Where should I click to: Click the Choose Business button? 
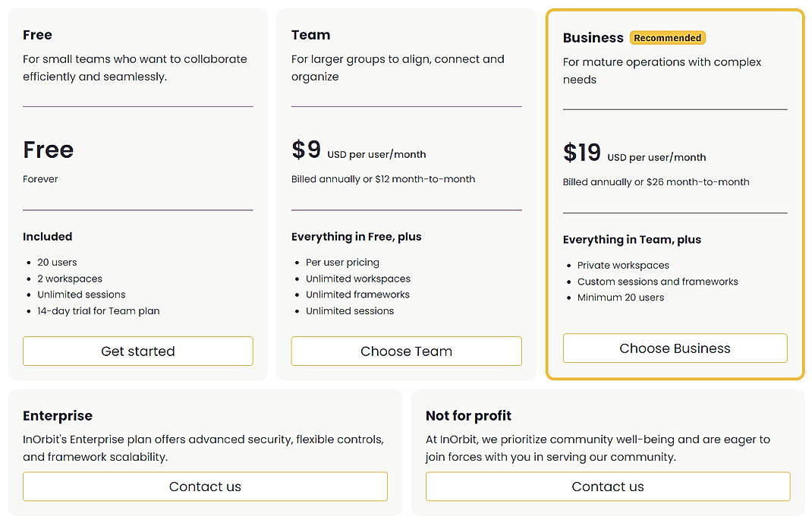point(675,348)
